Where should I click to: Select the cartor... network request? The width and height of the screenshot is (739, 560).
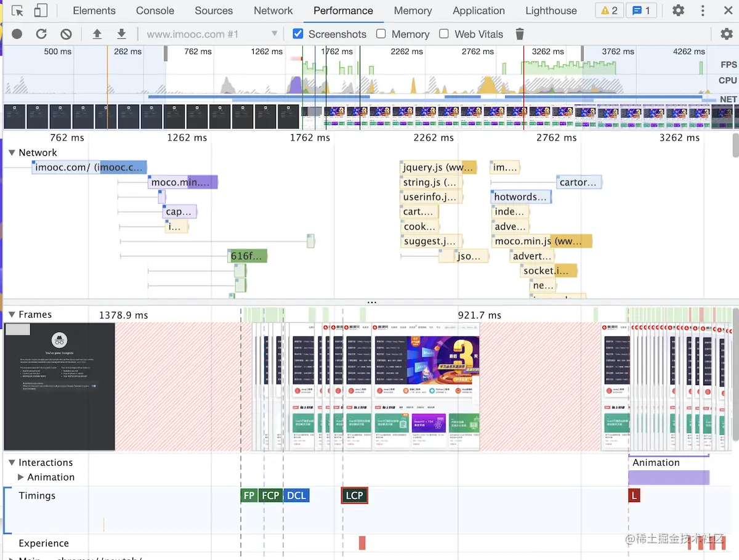coord(579,182)
